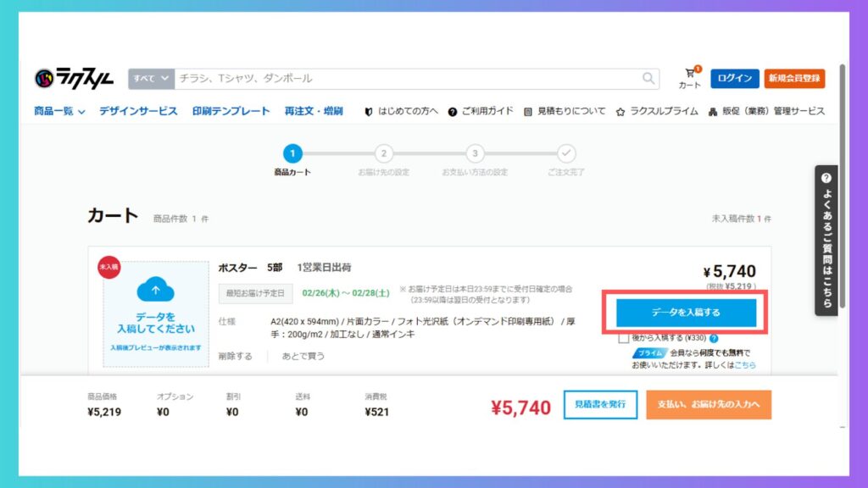Enable the 後から入稿する checkbox
Viewport: 868px width, 488px height.
click(624, 339)
